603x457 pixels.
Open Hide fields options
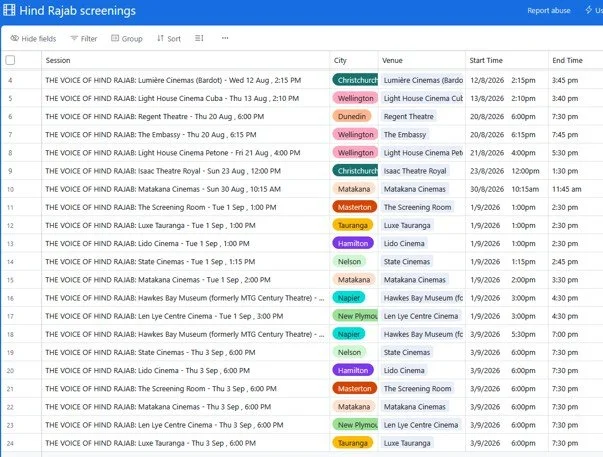tap(33, 38)
